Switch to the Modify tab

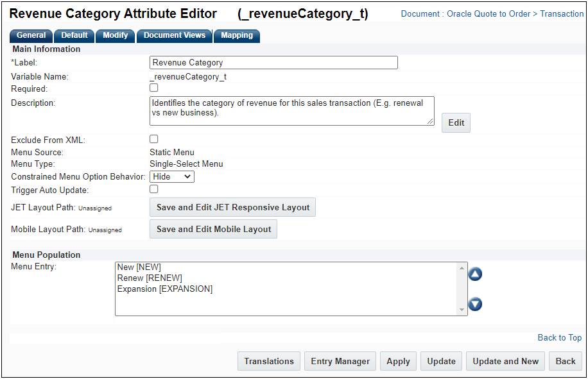pos(115,36)
